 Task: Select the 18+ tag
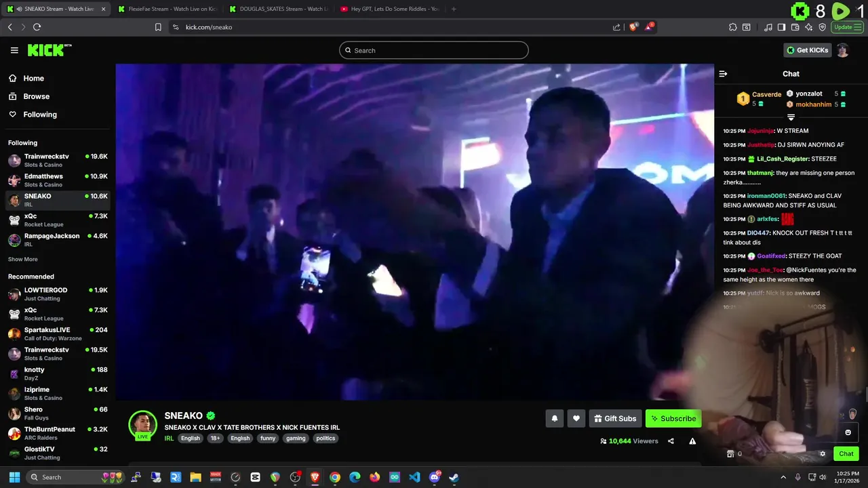[215, 439]
